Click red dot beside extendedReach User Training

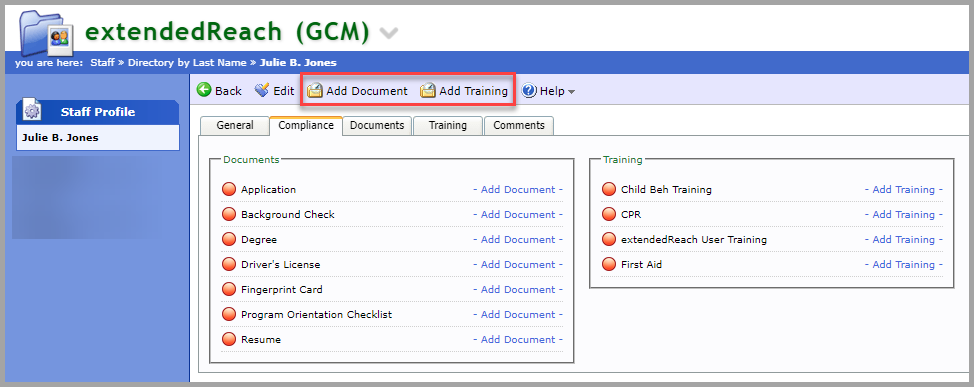(x=609, y=239)
